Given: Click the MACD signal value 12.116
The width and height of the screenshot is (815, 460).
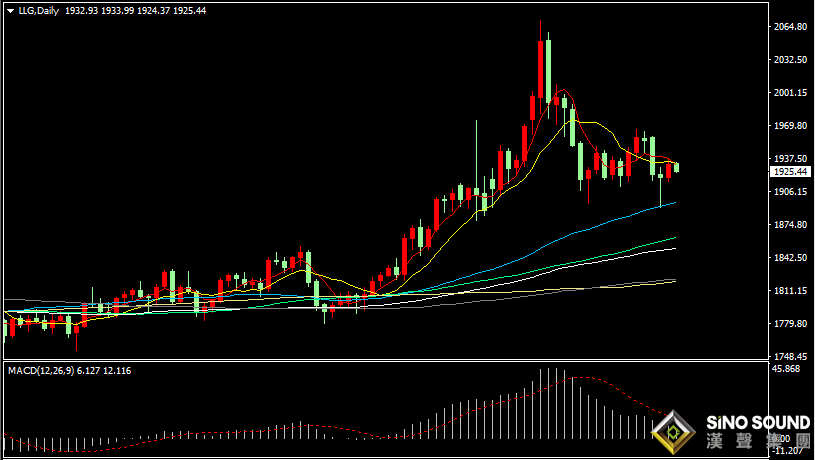Looking at the screenshot, I should [x=117, y=371].
